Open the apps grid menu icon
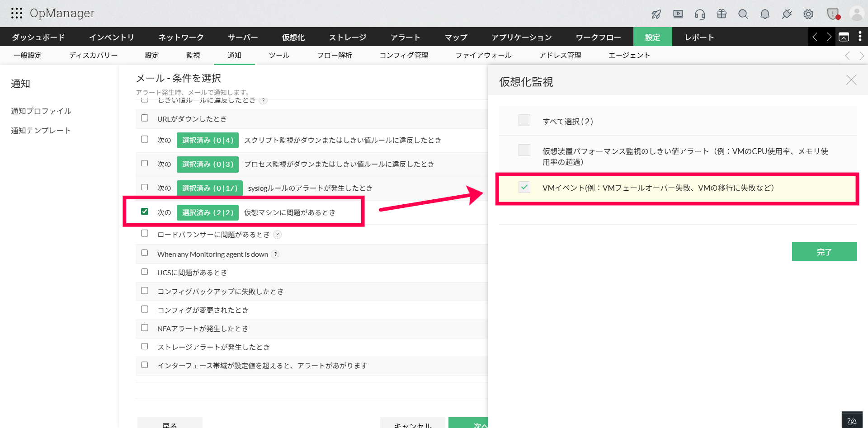Image resolution: width=868 pixels, height=428 pixels. click(x=17, y=13)
